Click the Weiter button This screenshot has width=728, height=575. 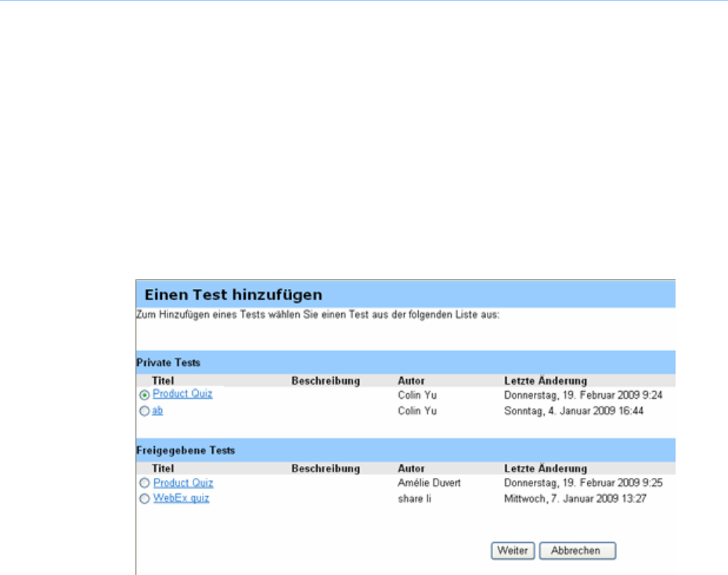point(513,551)
